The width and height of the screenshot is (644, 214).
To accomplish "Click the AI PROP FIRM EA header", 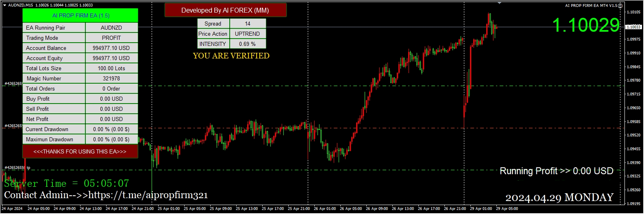I will point(80,15).
